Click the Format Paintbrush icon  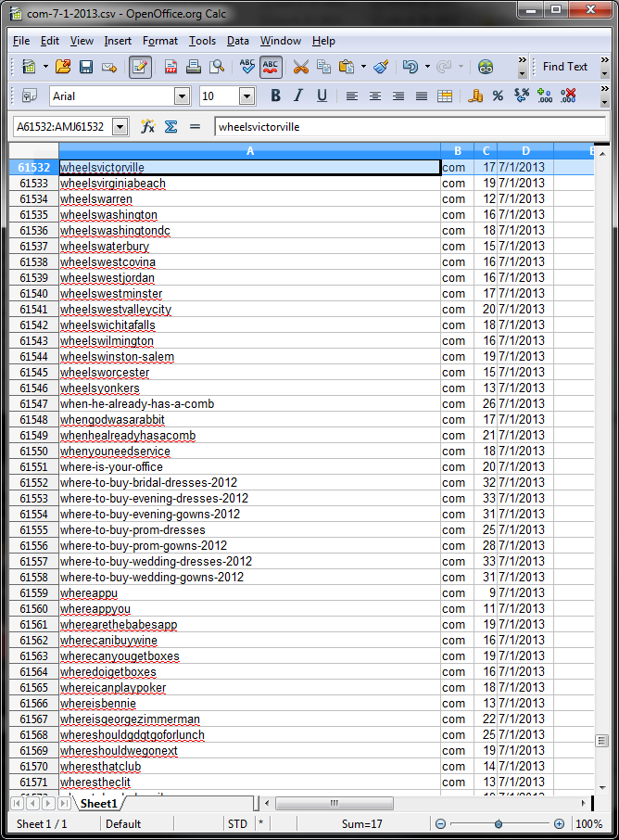click(x=381, y=67)
